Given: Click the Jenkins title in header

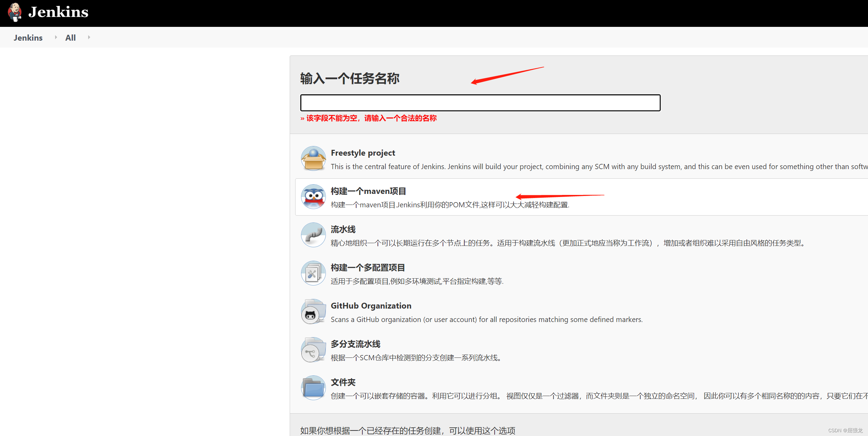Looking at the screenshot, I should [x=58, y=12].
